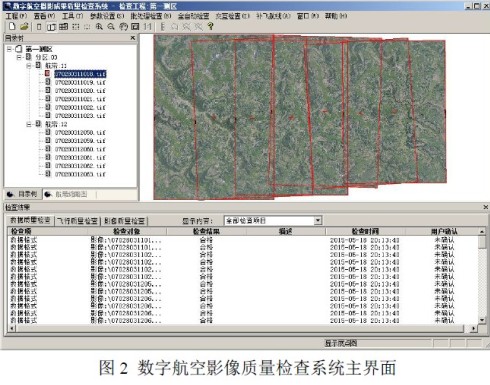Image resolution: width=490 pixels, height=385 pixels.
Task: Toggle the two-pane layout toolbar button
Action: [x=51, y=27]
